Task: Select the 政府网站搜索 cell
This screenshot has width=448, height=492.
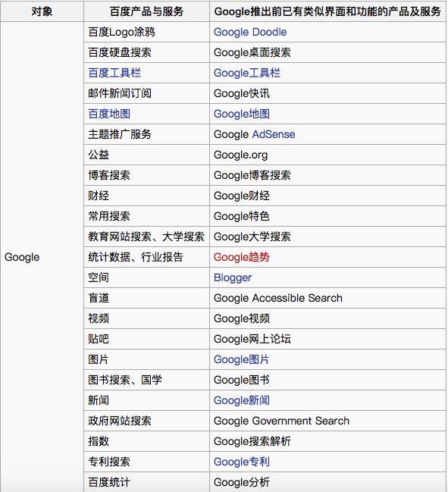Action: 146,421
